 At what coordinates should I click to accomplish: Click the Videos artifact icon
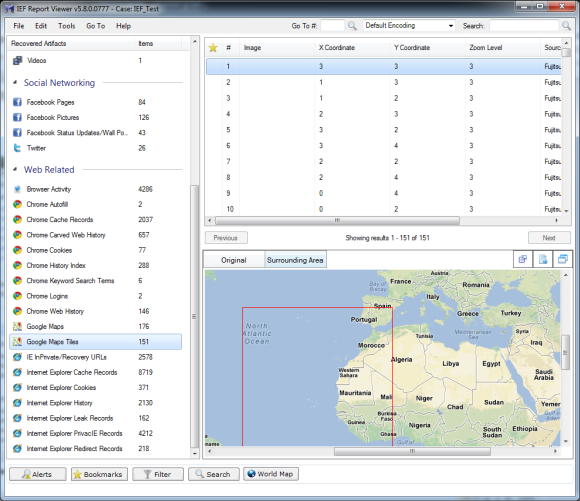pyautogui.click(x=17, y=60)
